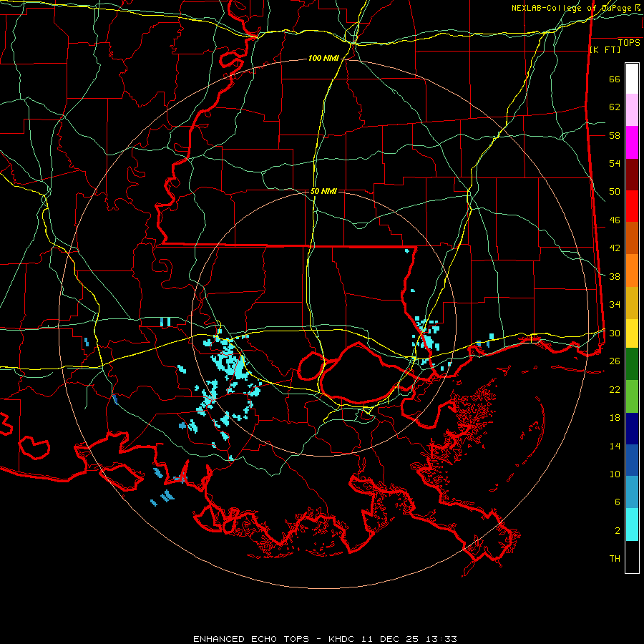Viewport: 644px width, 644px height.
Task: Click the '66' legend value
Action: pyautogui.click(x=615, y=79)
